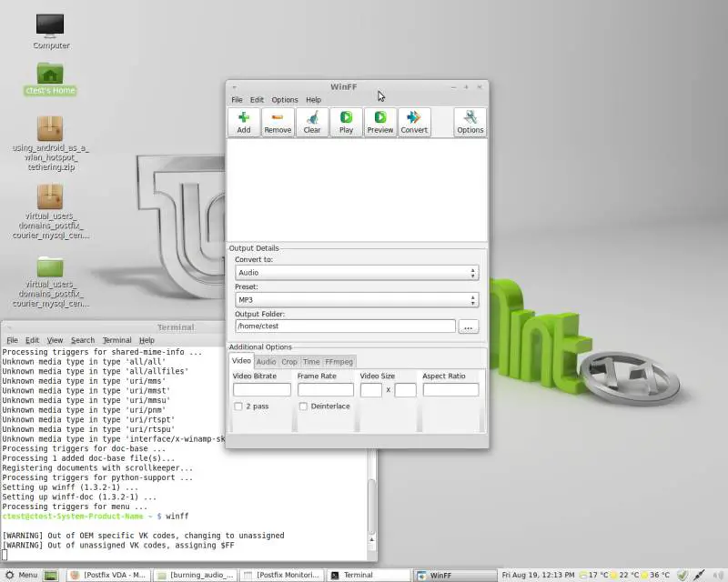Open the WinFF window menu icon in title bar
Viewport: 728px width, 582px height.
coord(235,86)
